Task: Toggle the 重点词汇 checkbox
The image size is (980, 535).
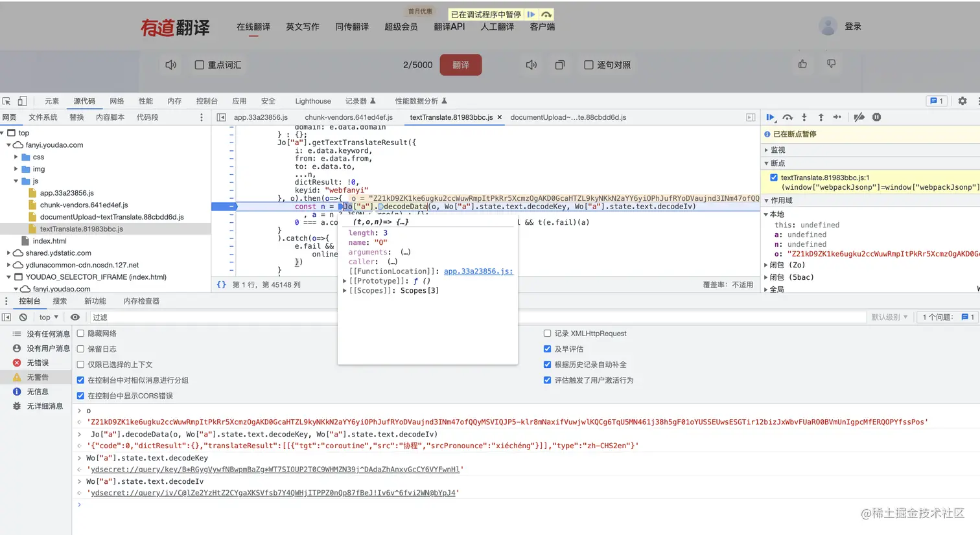Action: (200, 65)
